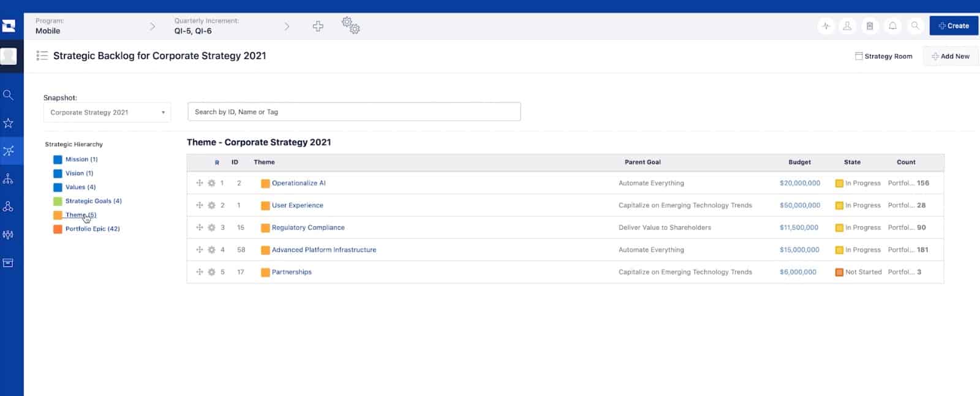Select Values (4) in Strategic Hierarchy
Image resolution: width=980 pixels, height=396 pixels.
pyautogui.click(x=80, y=187)
